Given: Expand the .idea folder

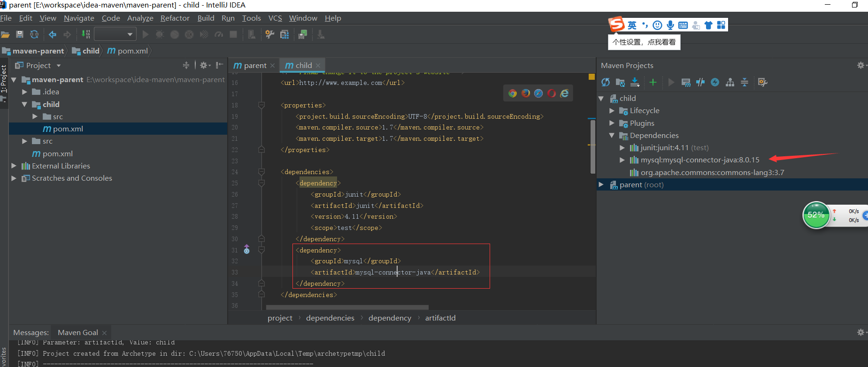Looking at the screenshot, I should (x=24, y=92).
